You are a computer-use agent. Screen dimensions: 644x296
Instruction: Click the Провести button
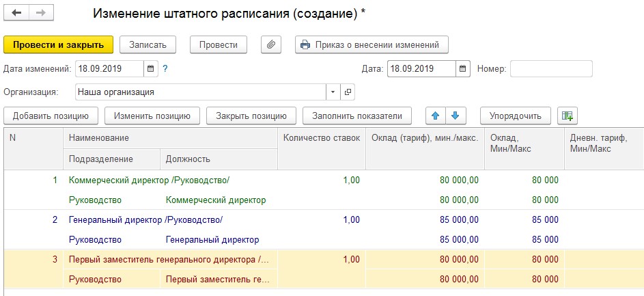[x=218, y=44]
